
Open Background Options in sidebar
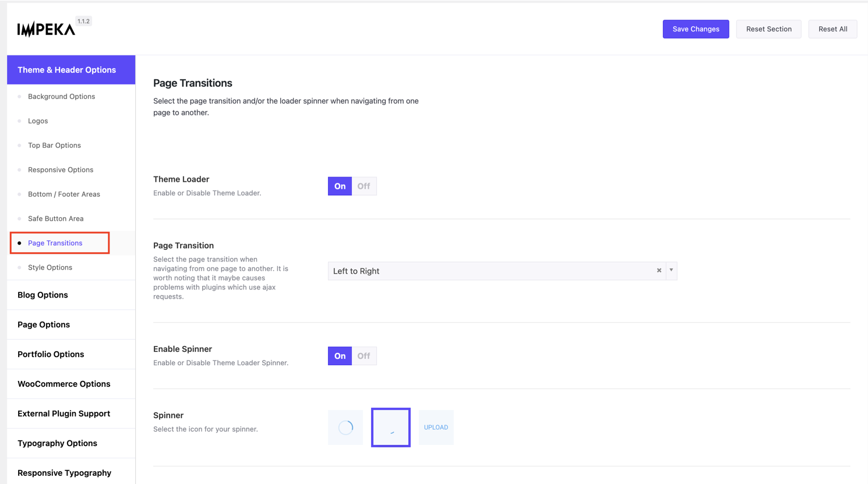[x=61, y=97]
